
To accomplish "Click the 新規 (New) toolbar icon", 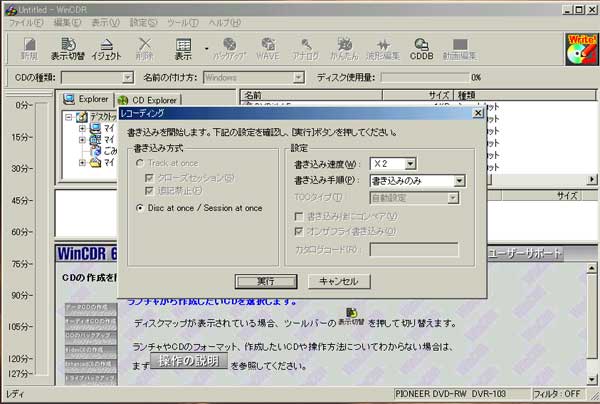I will 29,49.
